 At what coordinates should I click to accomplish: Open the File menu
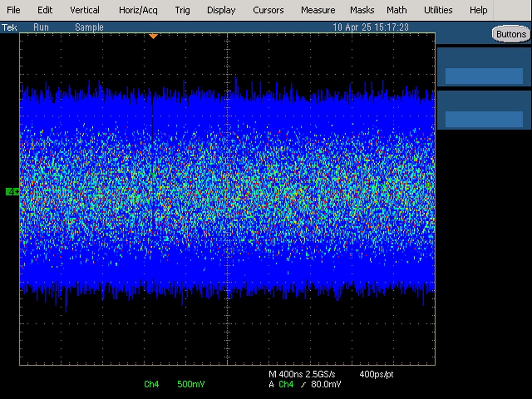13,10
